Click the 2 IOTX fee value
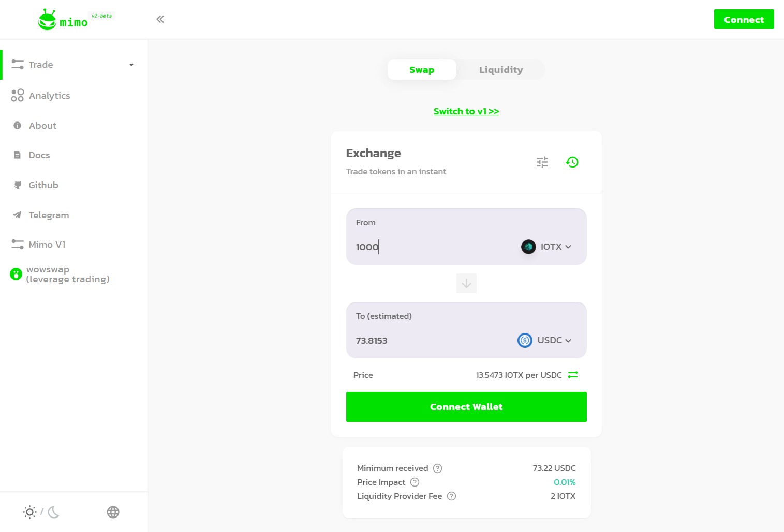 (x=563, y=496)
